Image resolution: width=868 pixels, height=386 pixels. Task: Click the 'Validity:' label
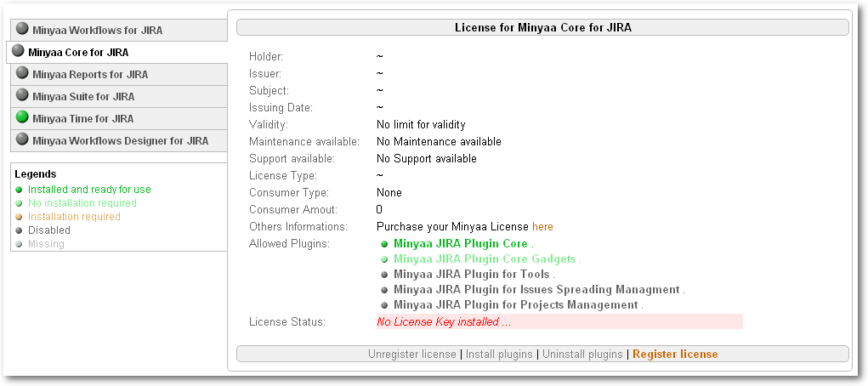(269, 125)
